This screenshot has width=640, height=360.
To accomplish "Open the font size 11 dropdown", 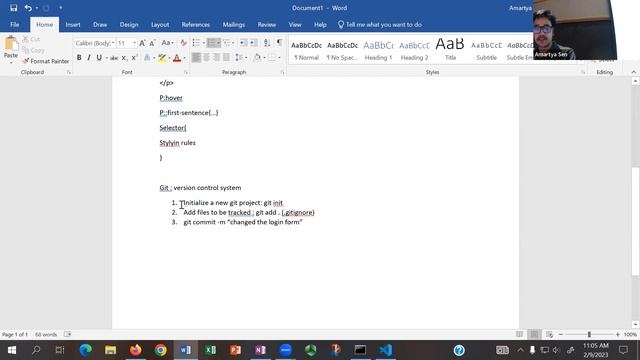I will pos(134,43).
